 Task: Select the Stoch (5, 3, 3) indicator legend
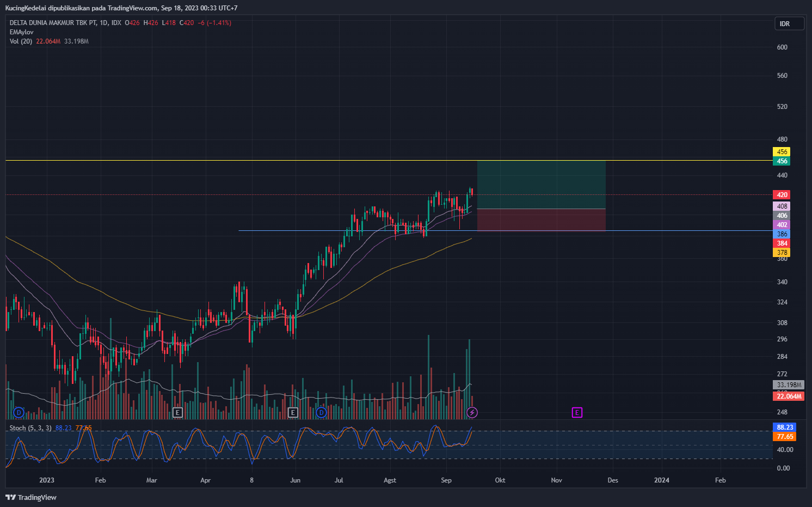click(x=30, y=428)
